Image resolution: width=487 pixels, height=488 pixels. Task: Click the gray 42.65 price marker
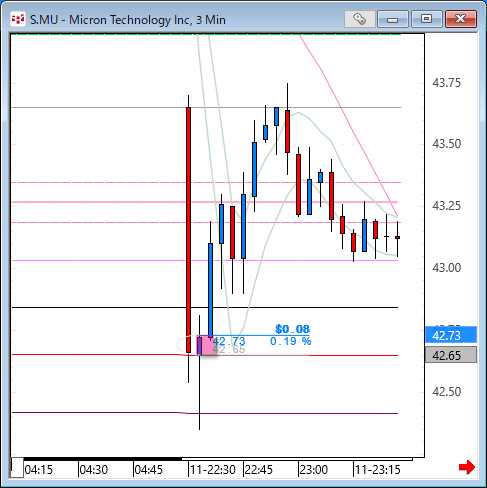[x=451, y=355]
